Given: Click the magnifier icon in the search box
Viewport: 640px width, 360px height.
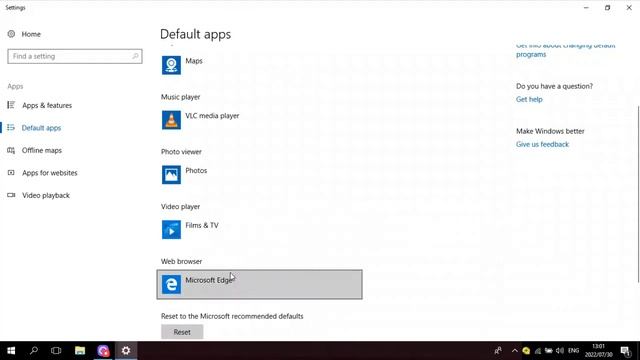Looking at the screenshot, I should [135, 56].
